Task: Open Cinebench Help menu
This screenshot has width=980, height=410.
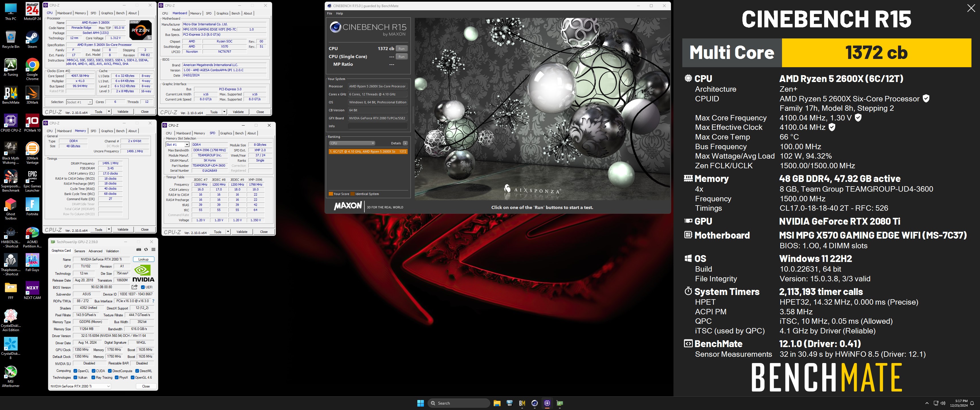Action: tap(339, 13)
